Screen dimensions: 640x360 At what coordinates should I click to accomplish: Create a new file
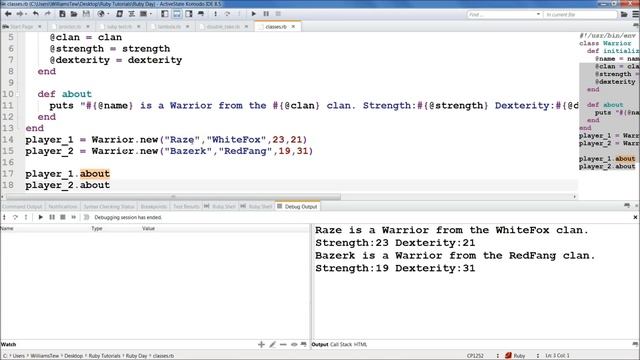point(62,14)
